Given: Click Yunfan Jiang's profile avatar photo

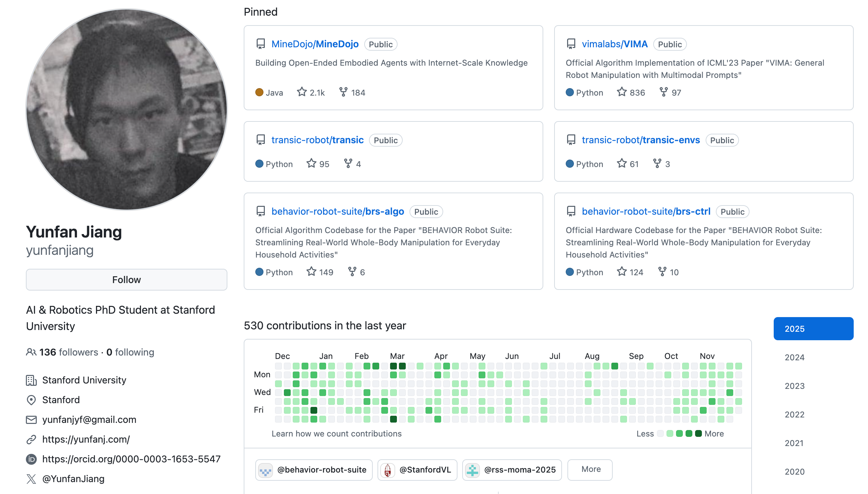Looking at the screenshot, I should click(x=127, y=110).
